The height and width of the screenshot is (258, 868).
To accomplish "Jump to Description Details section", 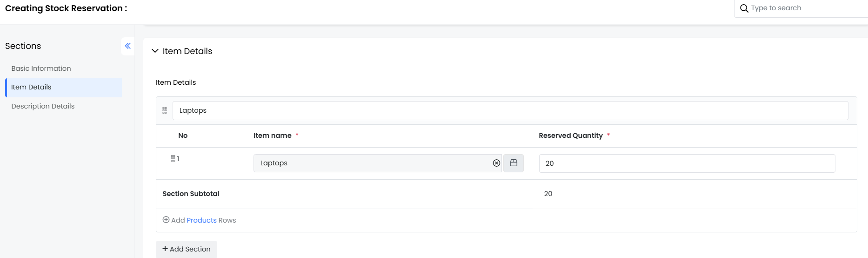I will (43, 106).
